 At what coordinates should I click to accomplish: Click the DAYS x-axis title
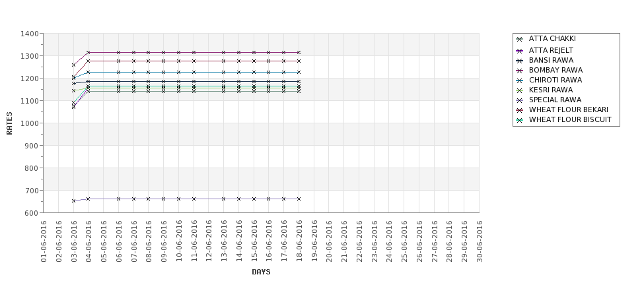click(261, 272)
